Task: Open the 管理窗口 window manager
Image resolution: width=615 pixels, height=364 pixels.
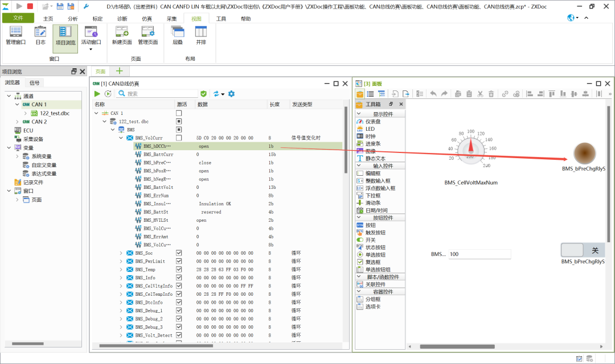Action: 16,36
